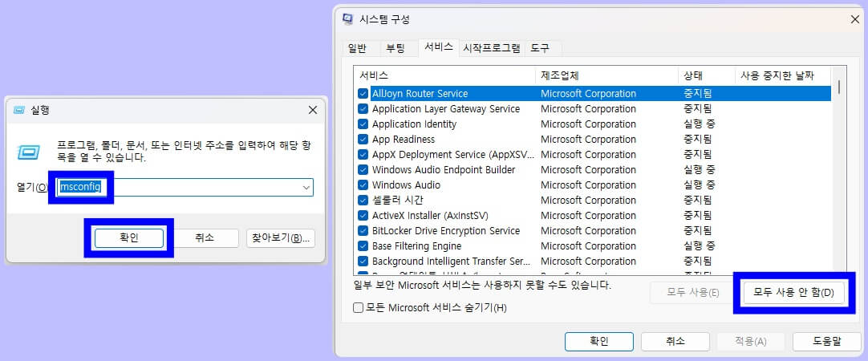The image size is (868, 361).
Task: Toggle Base Filtering Engine checkbox
Action: [x=363, y=245]
